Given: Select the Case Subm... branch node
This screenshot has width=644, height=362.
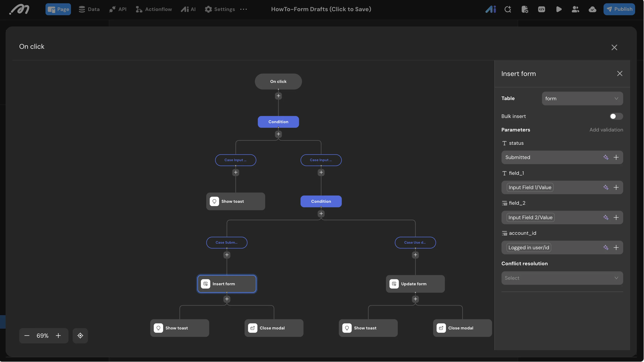Looking at the screenshot, I should tap(227, 242).
